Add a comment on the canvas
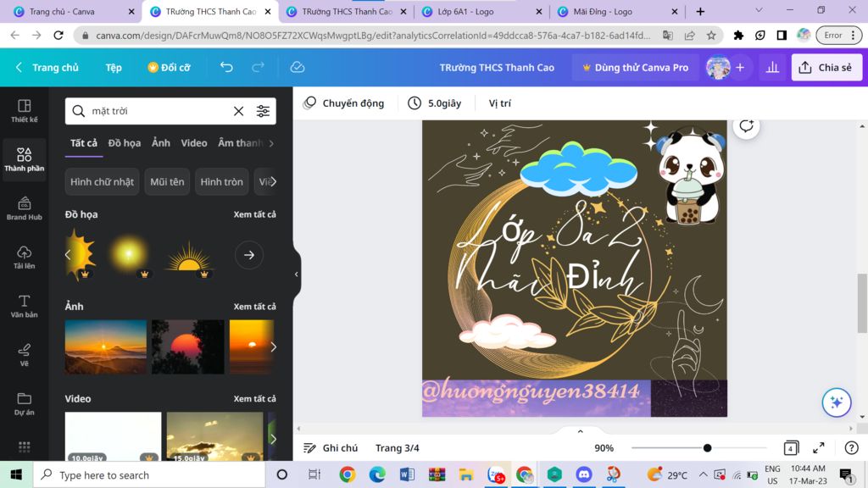Screen dimensions: 868x488 746,126
